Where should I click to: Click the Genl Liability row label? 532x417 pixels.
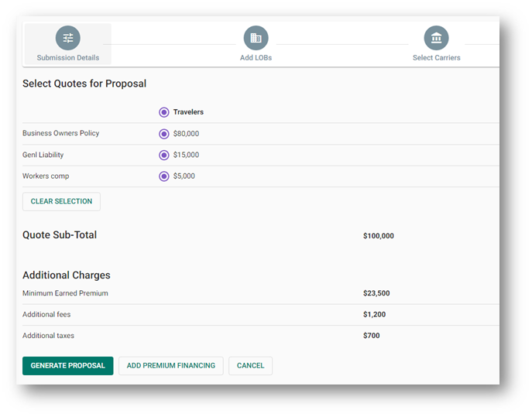[x=43, y=155]
